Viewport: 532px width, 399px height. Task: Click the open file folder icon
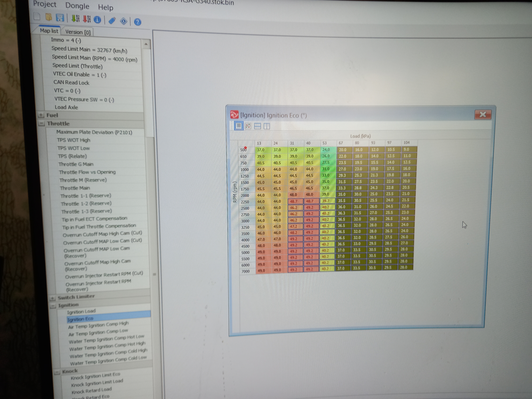[49, 17]
